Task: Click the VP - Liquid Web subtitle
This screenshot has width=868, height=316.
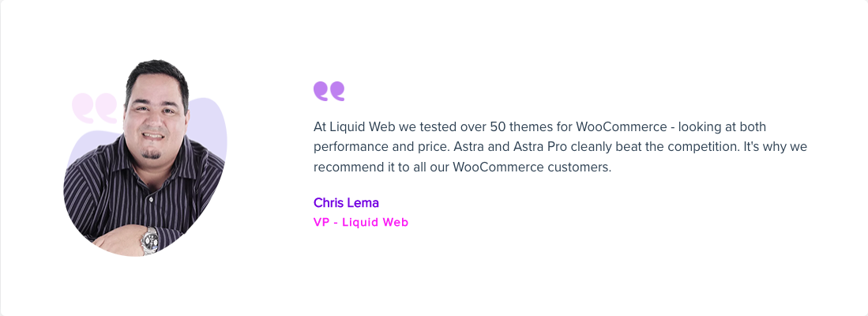Action: (x=361, y=223)
